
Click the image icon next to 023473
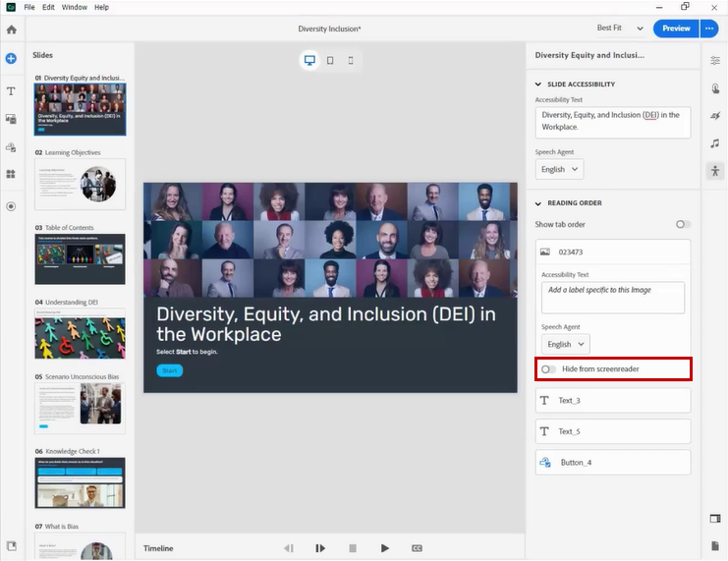pos(545,252)
